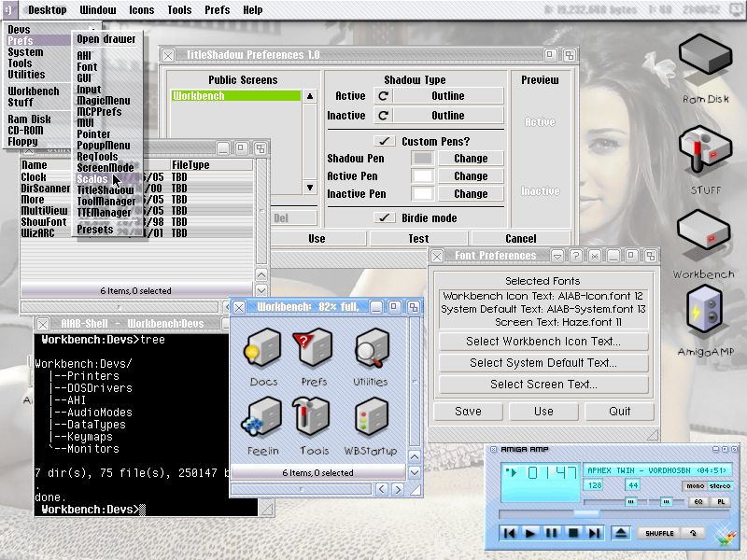Click the Play button in AmigaAMP
Viewport: 747px width, 560px height.
tap(530, 533)
